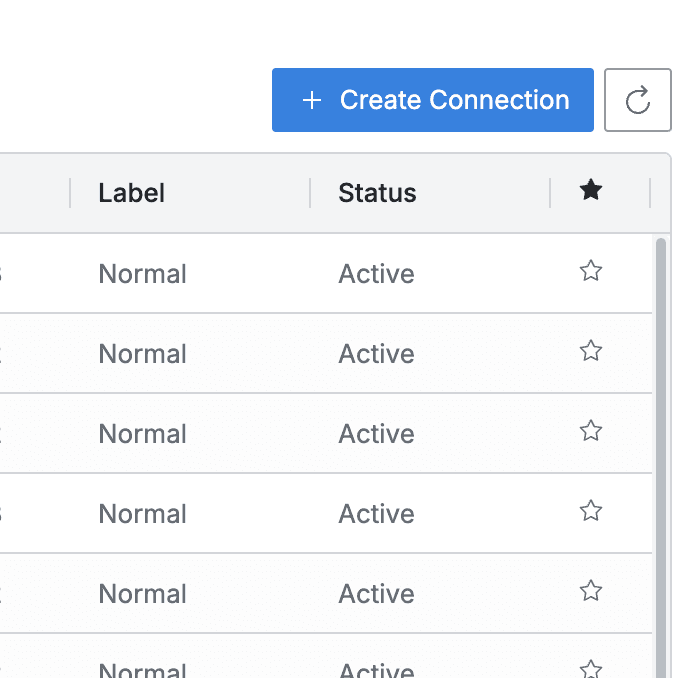Click the fourth row's Active status cell
This screenshot has width=694, height=678.
tap(376, 514)
